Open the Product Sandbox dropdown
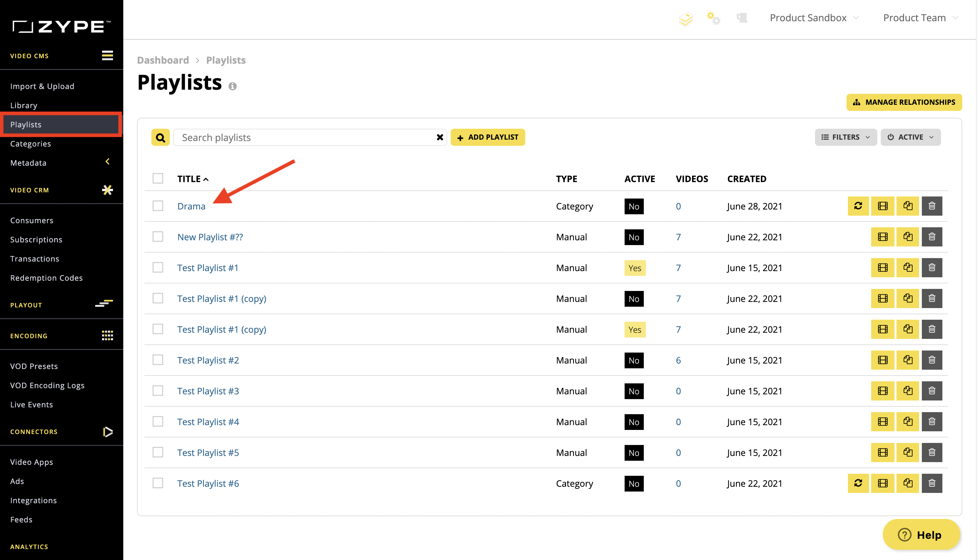Viewport: 978px width, 560px height. pos(815,18)
